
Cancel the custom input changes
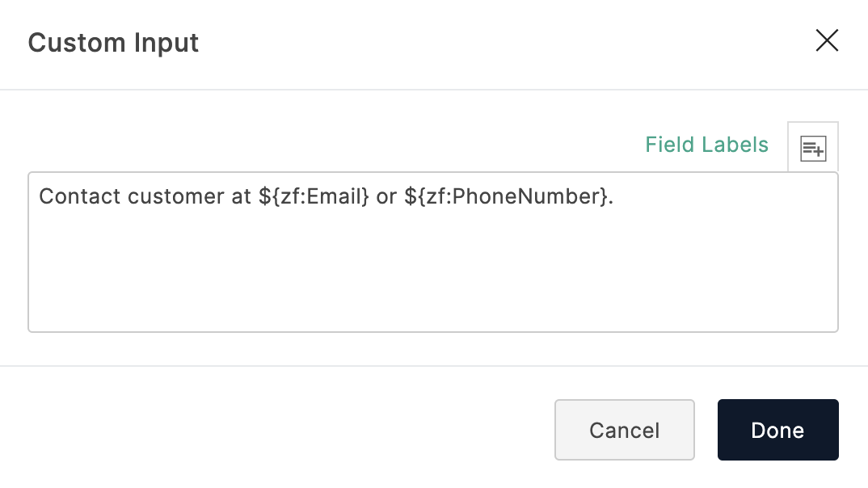coord(625,430)
